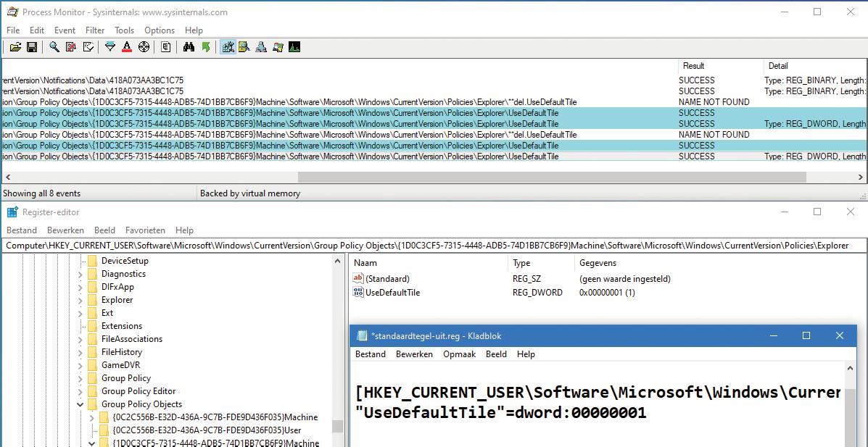Open Process Monitor Tools menu
The height and width of the screenshot is (447, 868).
coord(124,30)
